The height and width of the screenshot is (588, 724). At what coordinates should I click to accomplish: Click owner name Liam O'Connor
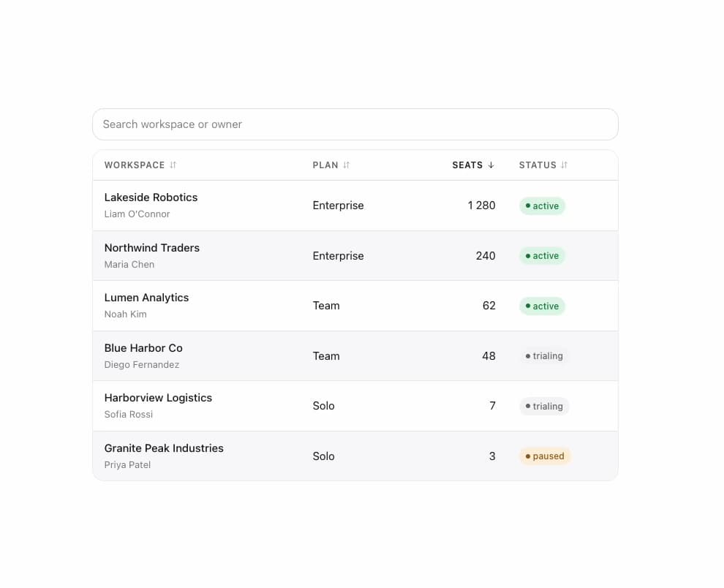pos(137,214)
